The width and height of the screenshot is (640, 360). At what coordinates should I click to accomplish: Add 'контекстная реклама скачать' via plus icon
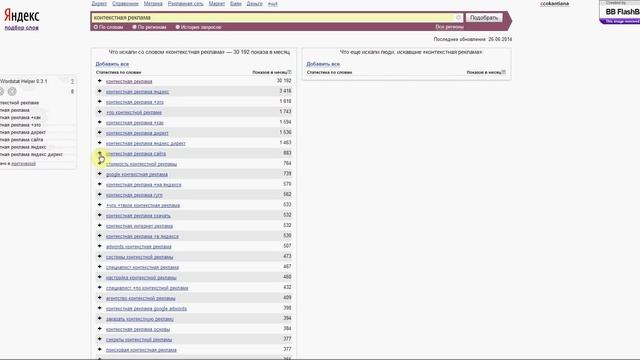pyautogui.click(x=100, y=215)
